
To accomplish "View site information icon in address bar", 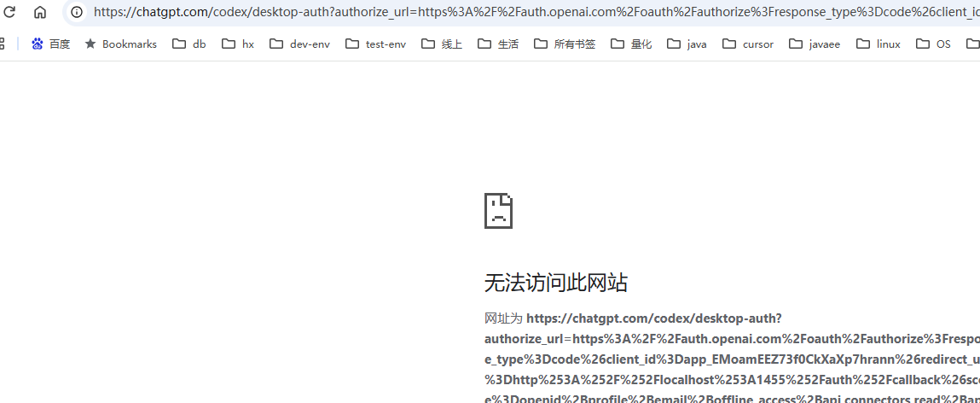I will tap(77, 12).
